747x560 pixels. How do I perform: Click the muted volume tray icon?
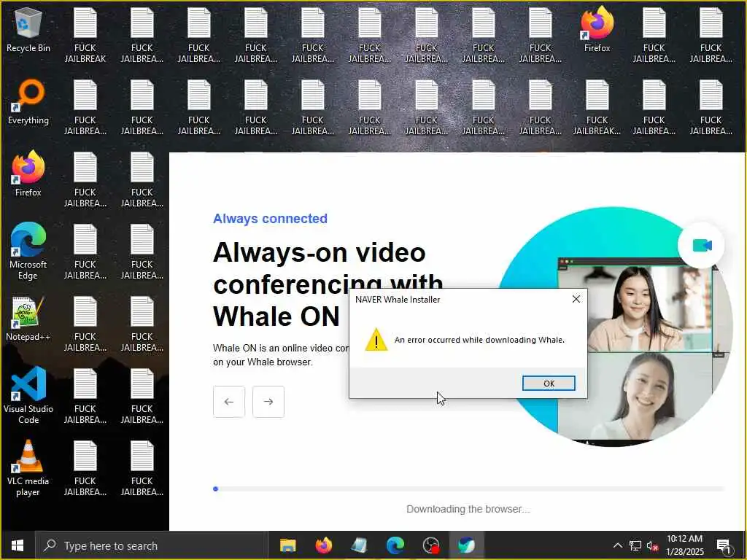pos(652,545)
